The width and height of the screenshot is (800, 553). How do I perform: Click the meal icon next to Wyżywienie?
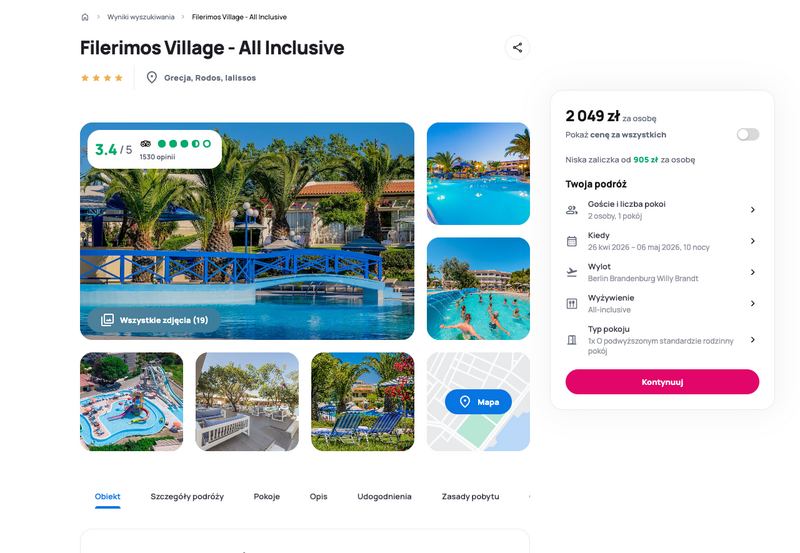pos(572,304)
